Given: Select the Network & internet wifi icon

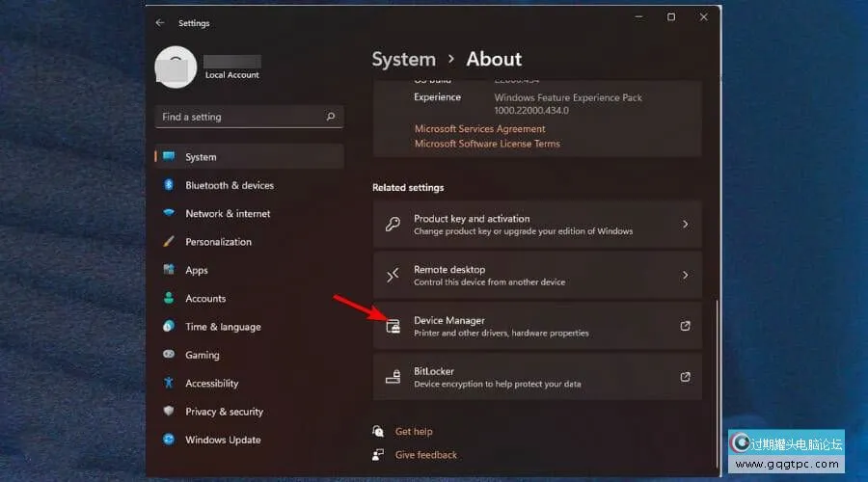Looking at the screenshot, I should [169, 214].
